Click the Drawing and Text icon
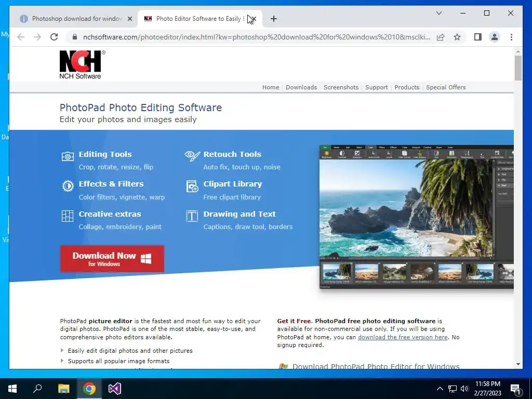The width and height of the screenshot is (532, 399). [192, 216]
